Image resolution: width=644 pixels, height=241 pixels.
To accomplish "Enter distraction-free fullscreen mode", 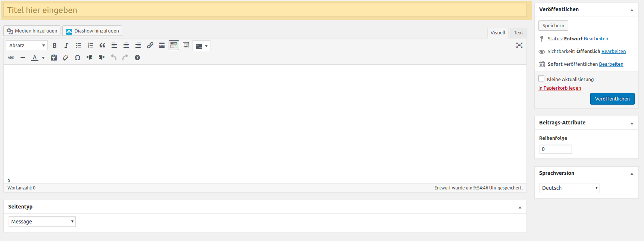I will (519, 45).
